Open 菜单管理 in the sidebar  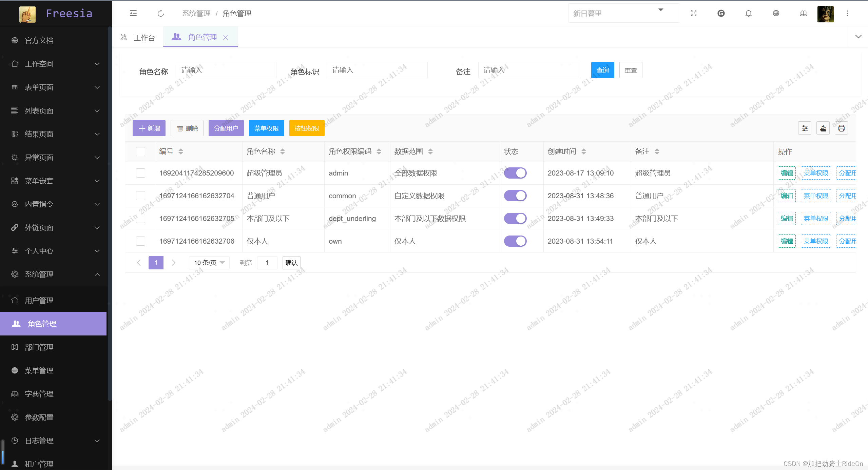pos(54,370)
